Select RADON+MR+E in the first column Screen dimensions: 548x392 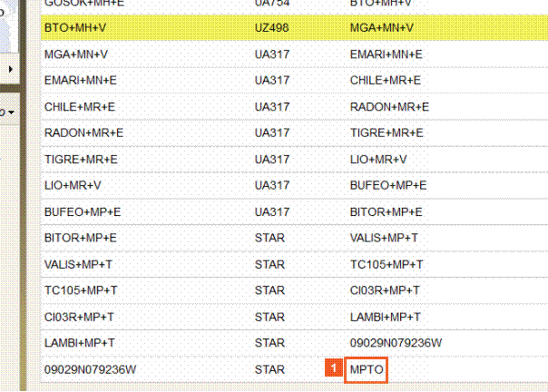[83, 132]
